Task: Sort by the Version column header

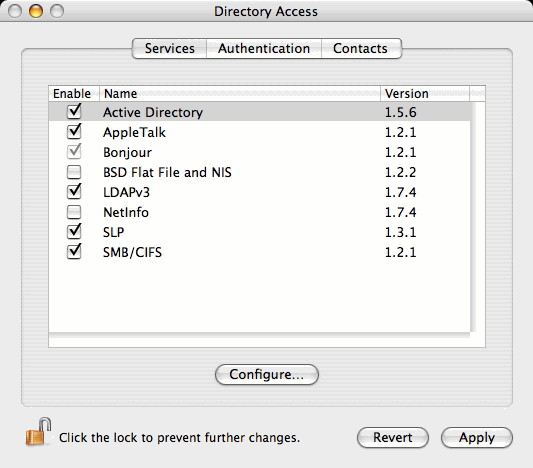Action: click(425, 93)
